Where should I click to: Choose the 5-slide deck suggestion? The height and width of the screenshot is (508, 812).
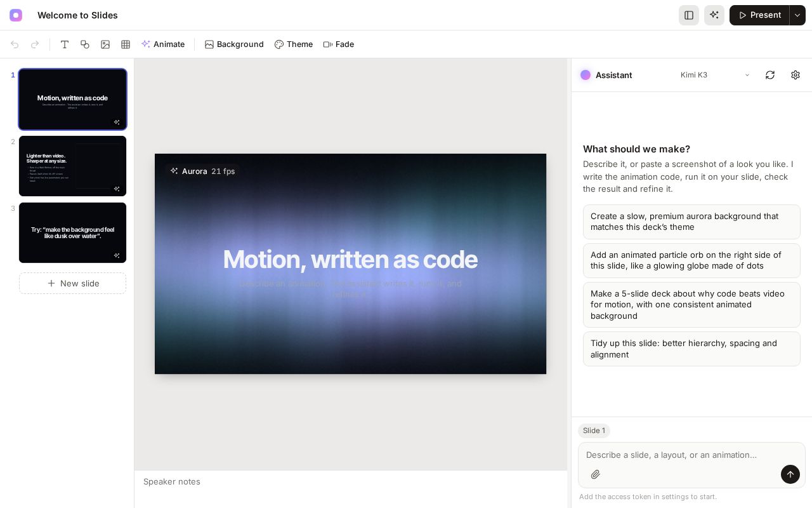(691, 305)
